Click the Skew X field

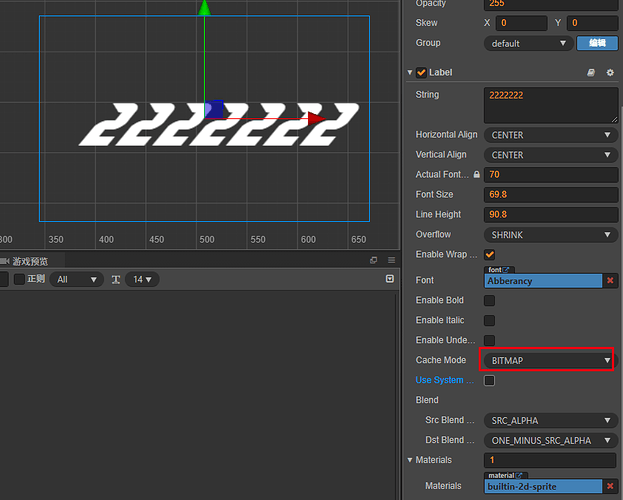521,23
